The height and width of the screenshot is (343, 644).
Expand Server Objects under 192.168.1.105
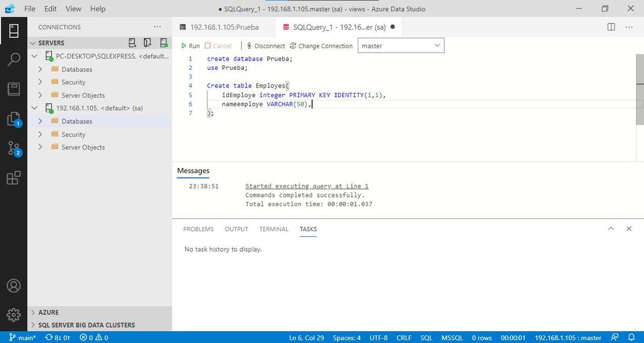[40, 147]
